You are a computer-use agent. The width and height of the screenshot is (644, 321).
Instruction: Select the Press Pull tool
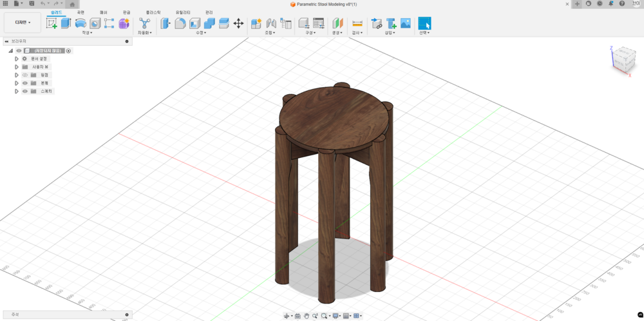click(166, 23)
